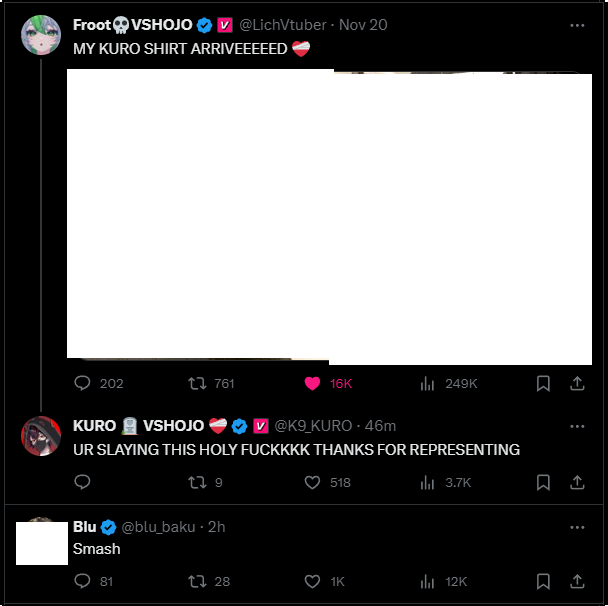Open @LichVtuber profile handle link

(283, 25)
